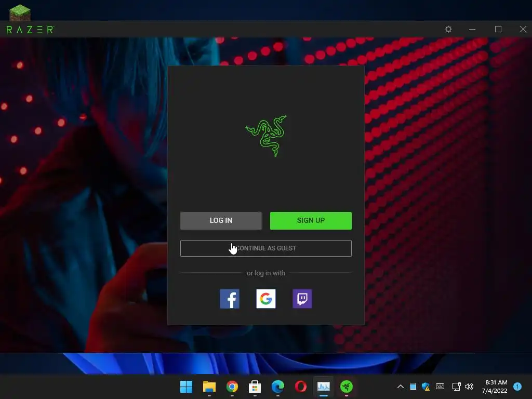532x399 pixels.
Task: Select CONTINUE AS GUEST
Action: [265, 248]
